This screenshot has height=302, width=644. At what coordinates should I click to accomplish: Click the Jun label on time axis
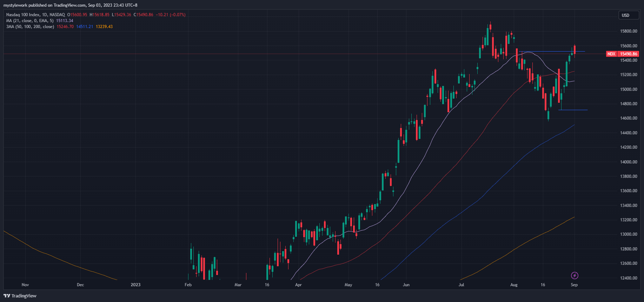pyautogui.click(x=406, y=285)
